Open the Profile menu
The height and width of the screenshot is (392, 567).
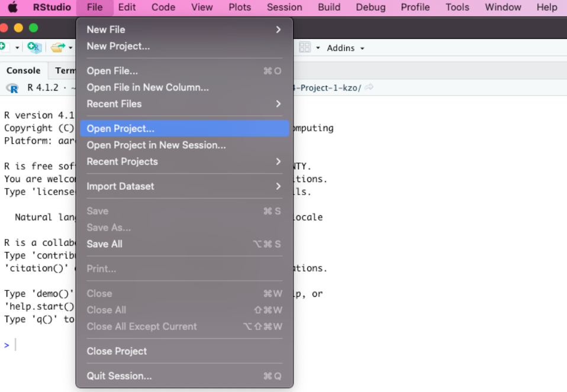click(x=415, y=7)
